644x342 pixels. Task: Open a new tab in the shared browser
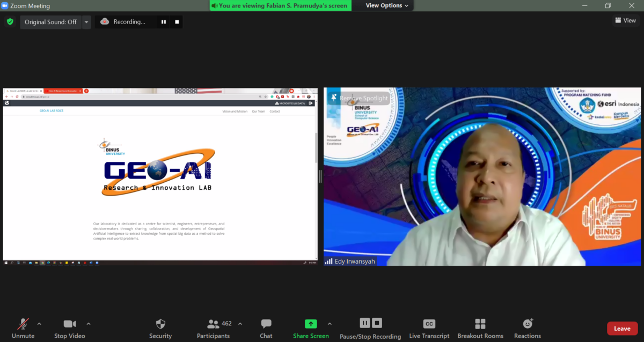(x=86, y=91)
